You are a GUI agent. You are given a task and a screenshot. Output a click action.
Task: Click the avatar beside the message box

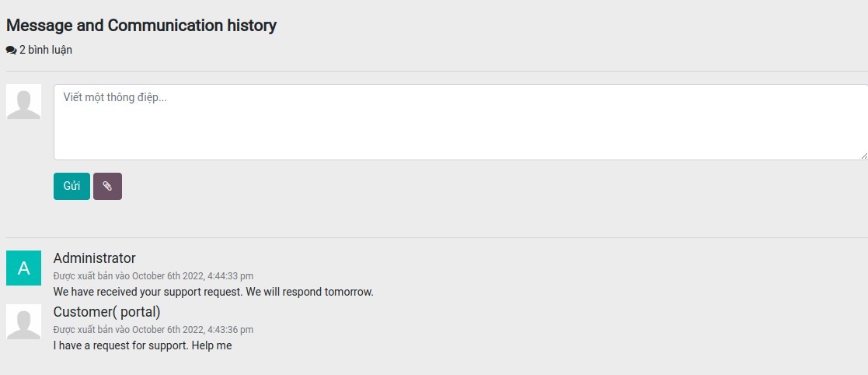(x=23, y=102)
